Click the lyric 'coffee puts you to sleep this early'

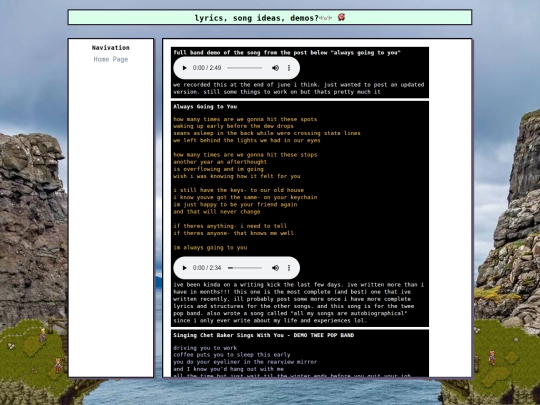(232, 355)
